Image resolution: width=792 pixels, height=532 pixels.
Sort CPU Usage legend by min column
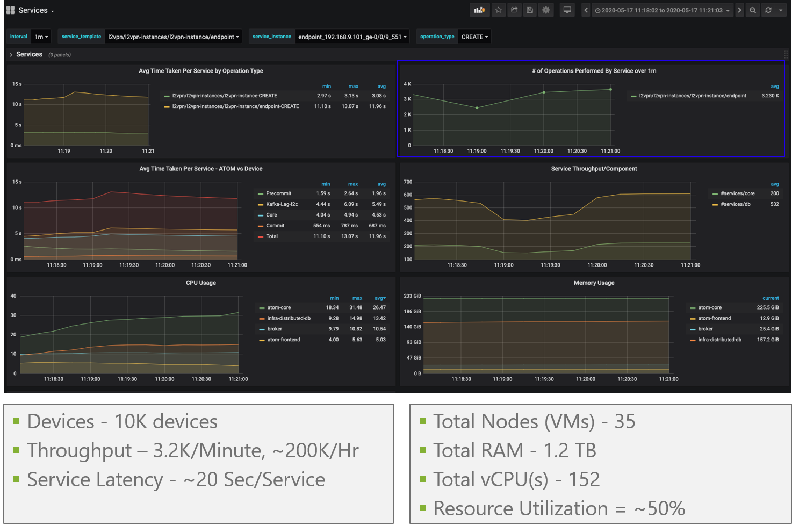334,298
